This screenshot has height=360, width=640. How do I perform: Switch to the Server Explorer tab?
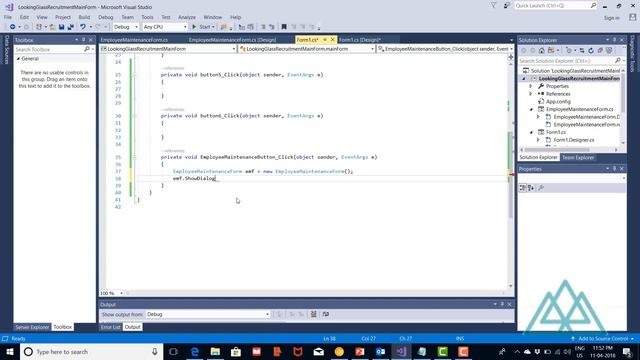tap(32, 327)
